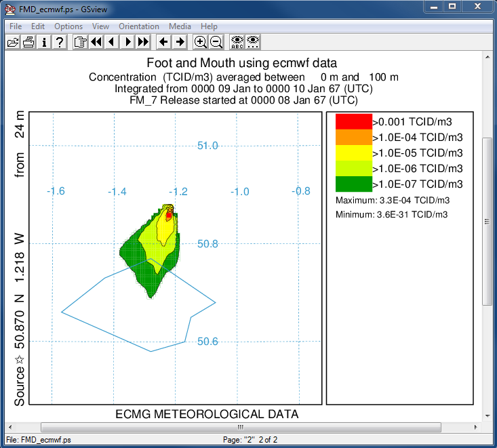Open a file with the folder icon
The height and width of the screenshot is (448, 497).
click(13, 42)
